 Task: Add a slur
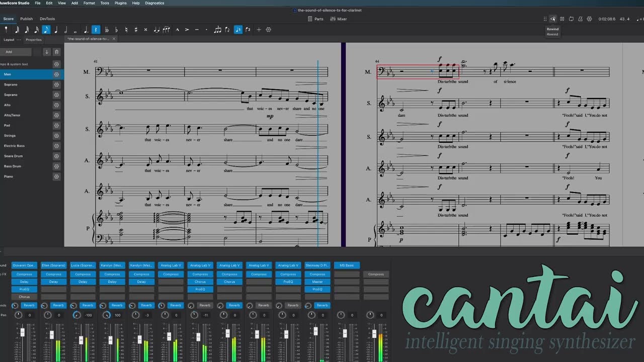click(x=167, y=30)
